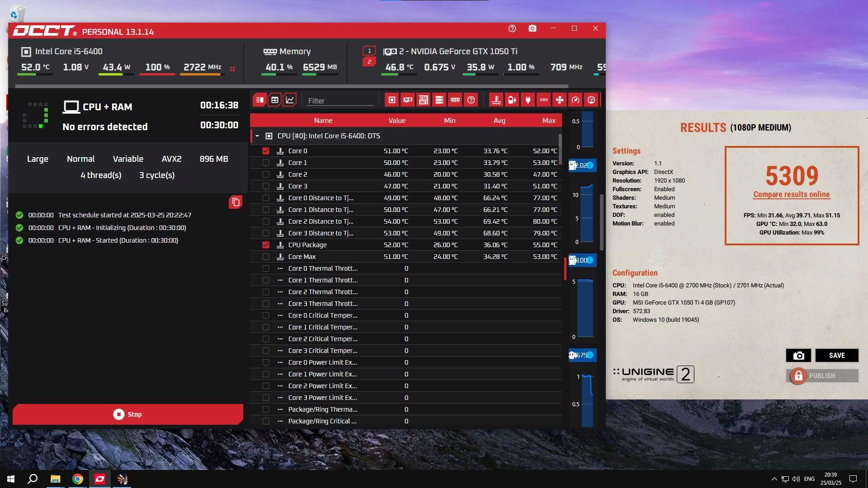Show fan sensors icon
The width and height of the screenshot is (868, 488).
[560, 100]
